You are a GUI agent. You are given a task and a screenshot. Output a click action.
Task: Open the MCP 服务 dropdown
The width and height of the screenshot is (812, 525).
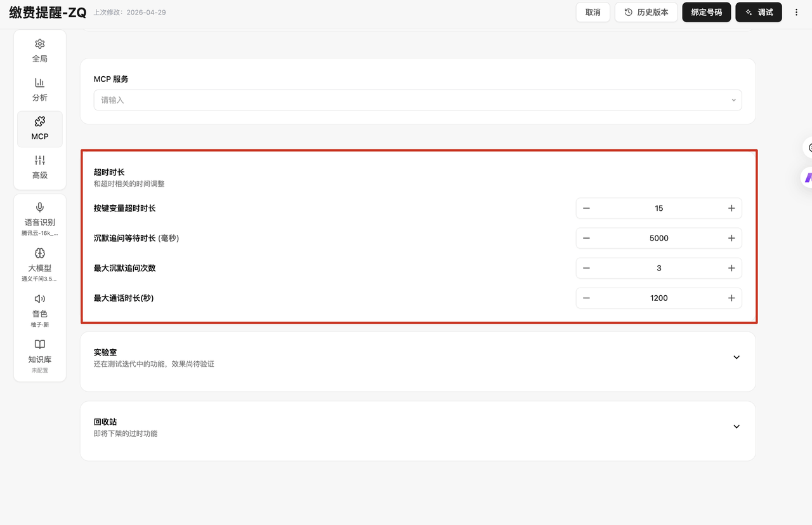(x=417, y=100)
